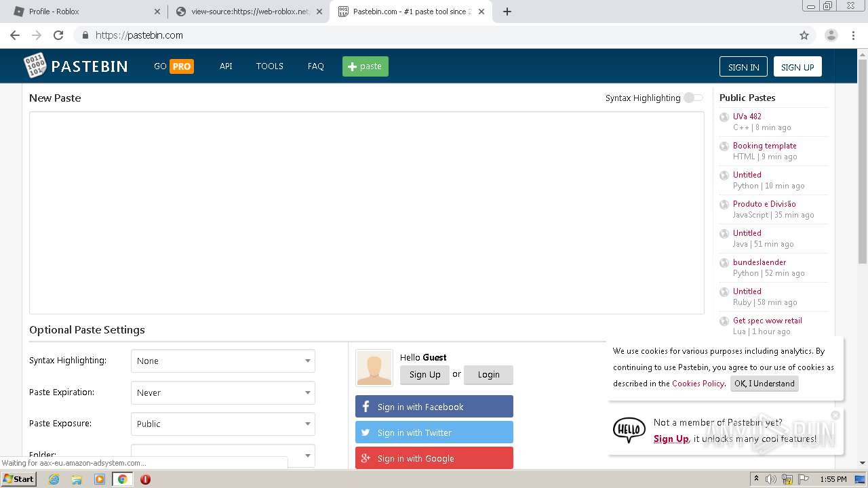
Task: Open the Produto e Divisão paste
Action: [764, 204]
